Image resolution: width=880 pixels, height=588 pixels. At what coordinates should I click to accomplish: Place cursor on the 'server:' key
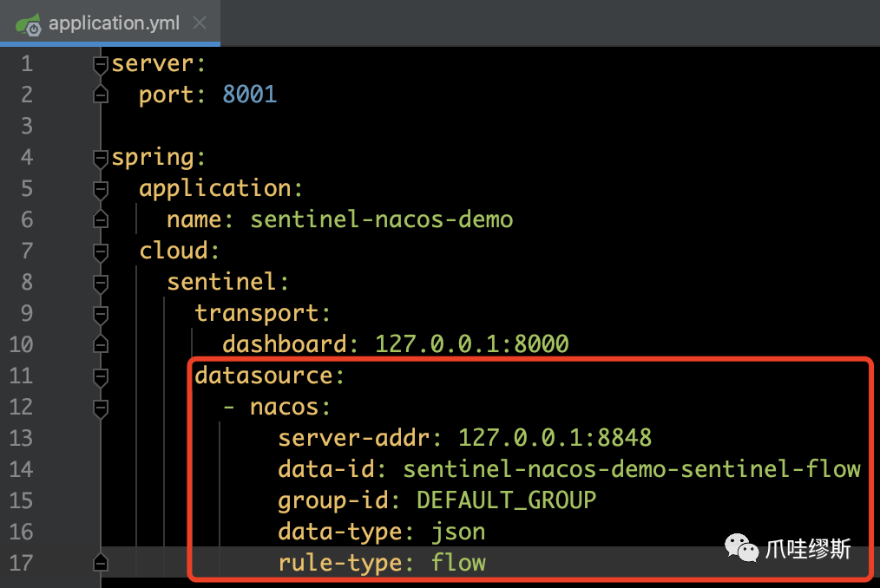point(159,64)
